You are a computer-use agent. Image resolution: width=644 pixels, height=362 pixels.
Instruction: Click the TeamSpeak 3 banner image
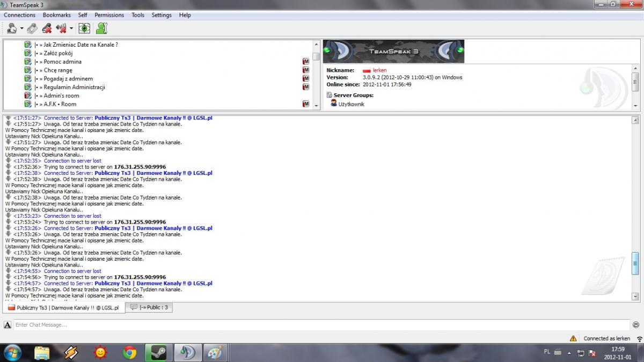[x=393, y=51]
